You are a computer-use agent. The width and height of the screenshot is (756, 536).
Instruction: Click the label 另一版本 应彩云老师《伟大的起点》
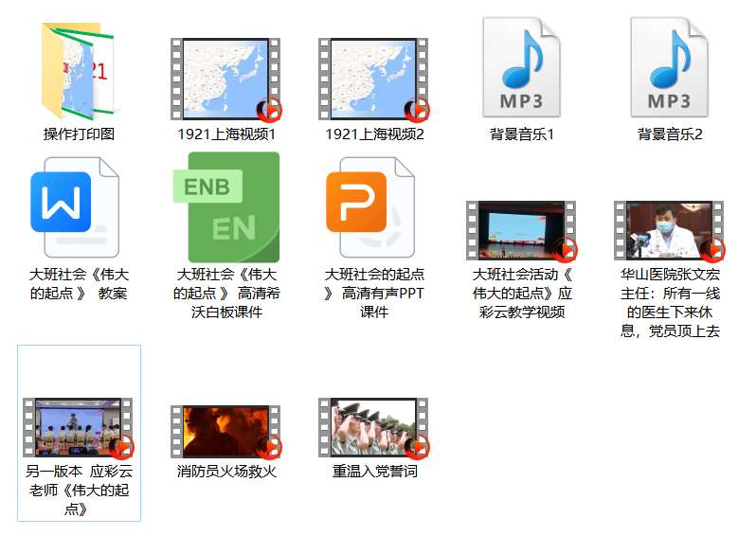(79, 491)
